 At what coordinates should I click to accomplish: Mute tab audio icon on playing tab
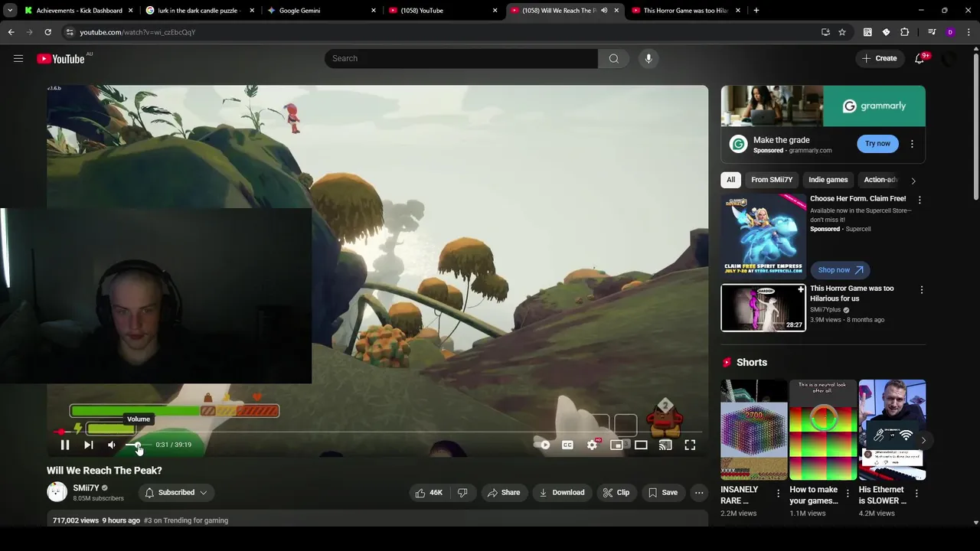coord(604,11)
